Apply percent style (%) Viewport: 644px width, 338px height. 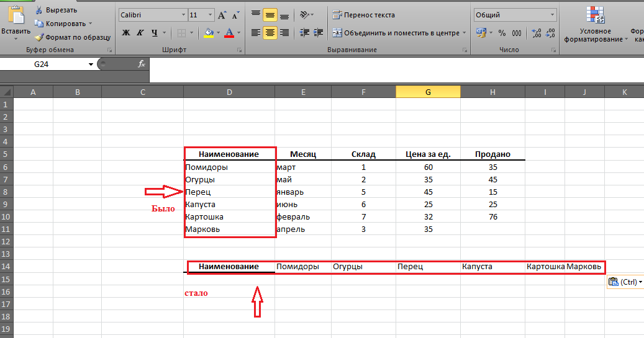pyautogui.click(x=502, y=33)
